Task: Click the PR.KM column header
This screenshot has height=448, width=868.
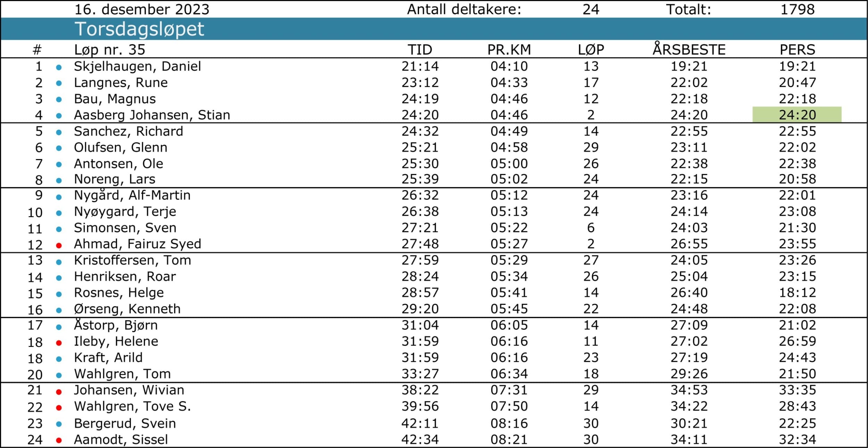Action: [509, 50]
